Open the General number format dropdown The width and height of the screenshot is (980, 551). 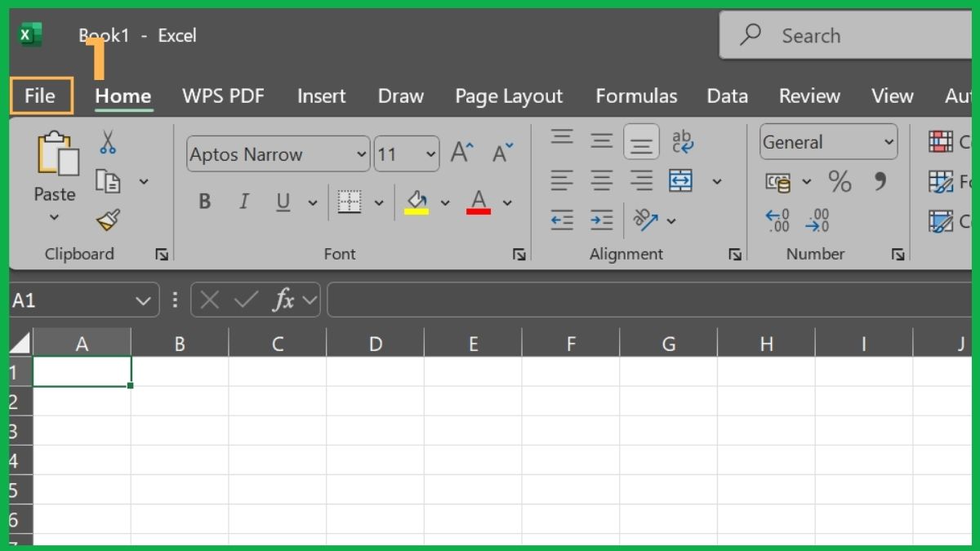(890, 141)
